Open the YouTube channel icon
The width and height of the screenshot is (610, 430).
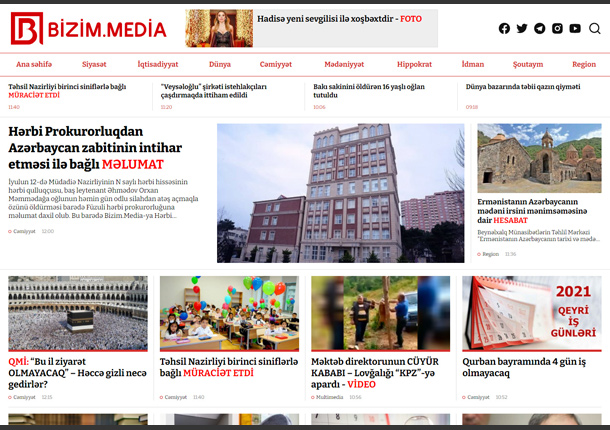tap(575, 29)
